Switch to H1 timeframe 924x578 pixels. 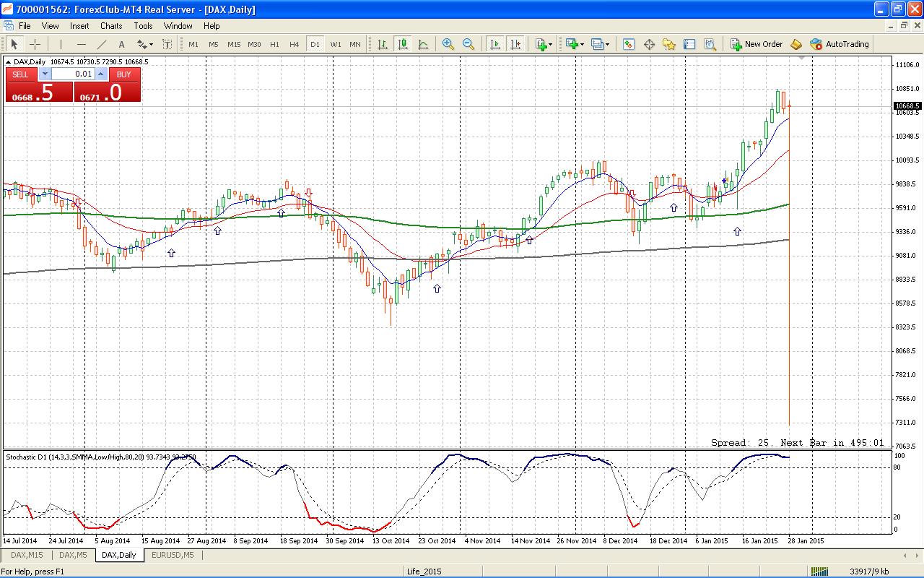[x=274, y=44]
